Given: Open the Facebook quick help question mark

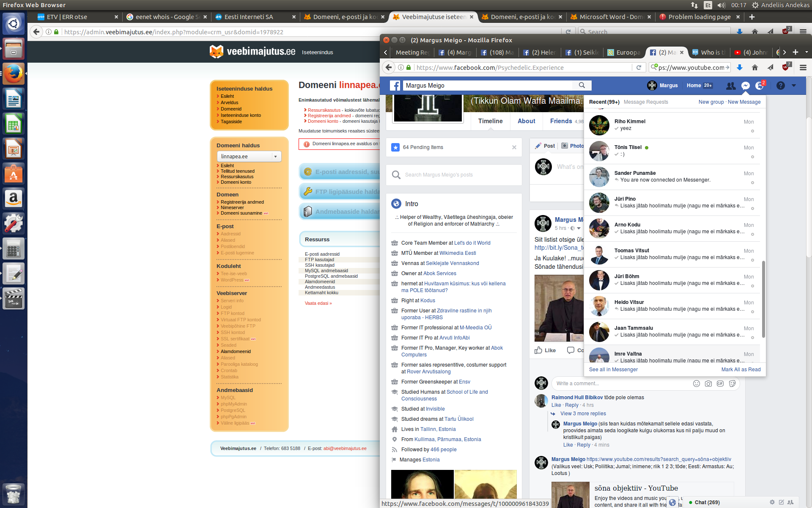Looking at the screenshot, I should click(x=781, y=86).
